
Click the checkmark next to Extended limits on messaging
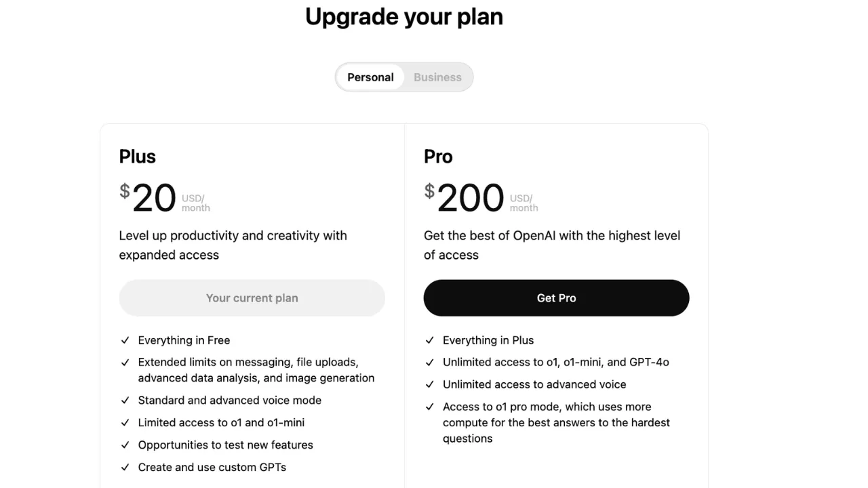point(125,362)
